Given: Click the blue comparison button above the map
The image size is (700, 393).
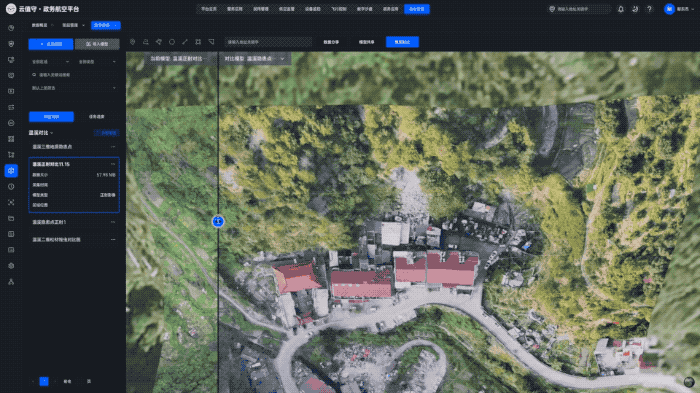Looking at the screenshot, I should pos(402,42).
